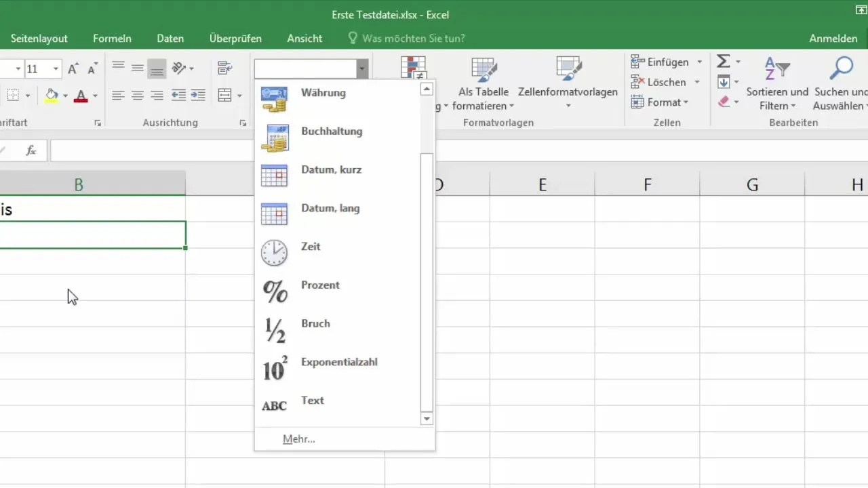Viewport: 868px width, 488px height.
Task: Open the Format cells menu
Action: (x=660, y=102)
